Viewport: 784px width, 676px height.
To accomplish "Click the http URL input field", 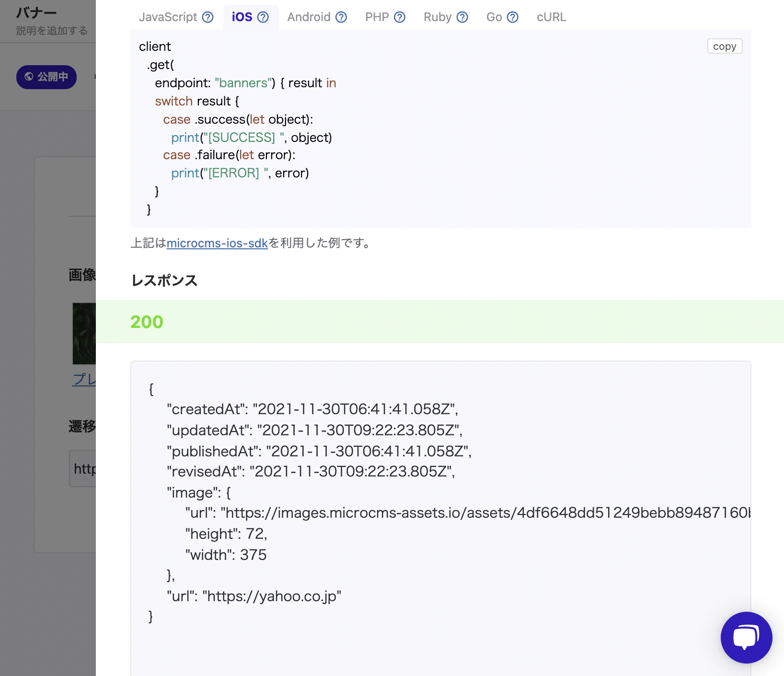I will pos(83,468).
